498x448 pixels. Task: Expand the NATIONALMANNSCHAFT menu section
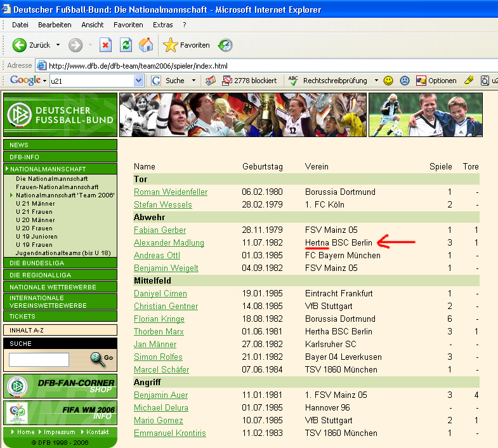[60, 169]
